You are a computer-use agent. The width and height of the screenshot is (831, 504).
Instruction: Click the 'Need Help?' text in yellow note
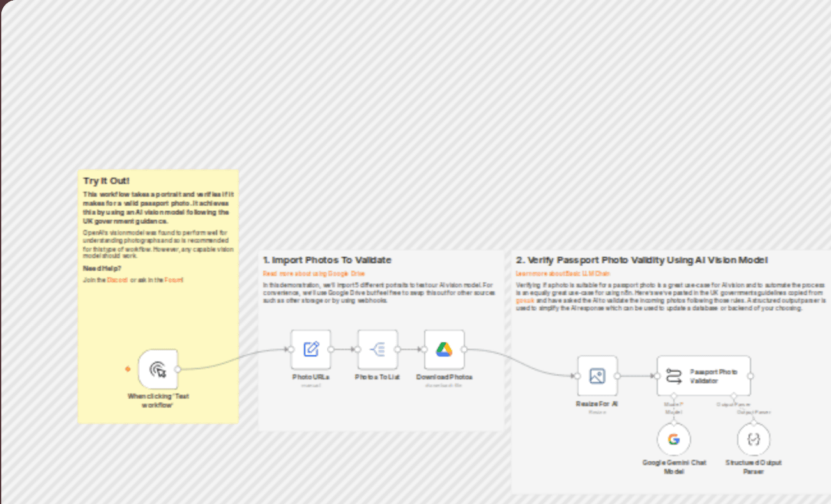point(102,268)
